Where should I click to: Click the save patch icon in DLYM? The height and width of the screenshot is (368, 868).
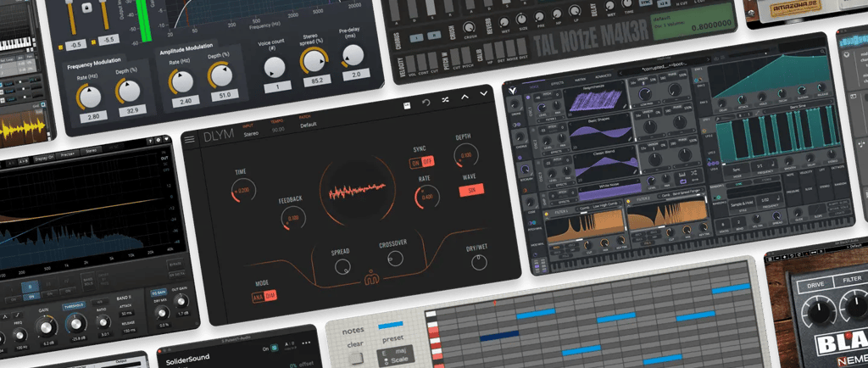click(x=407, y=106)
